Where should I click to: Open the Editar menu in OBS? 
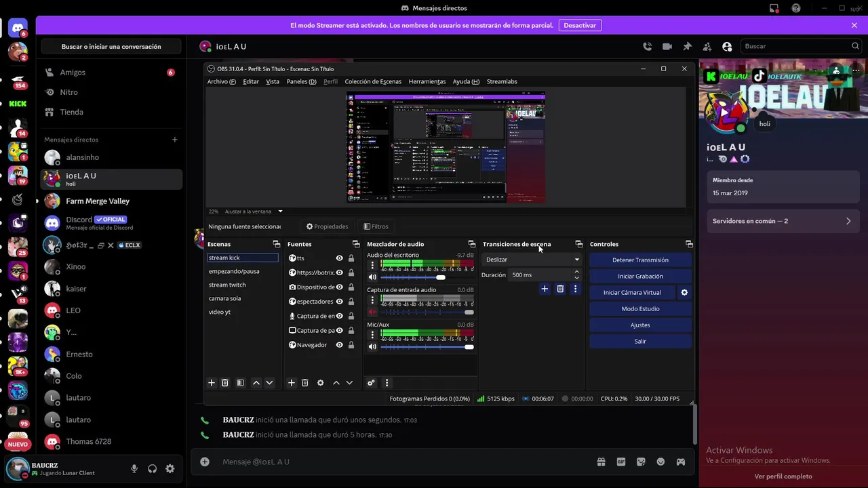click(x=251, y=81)
